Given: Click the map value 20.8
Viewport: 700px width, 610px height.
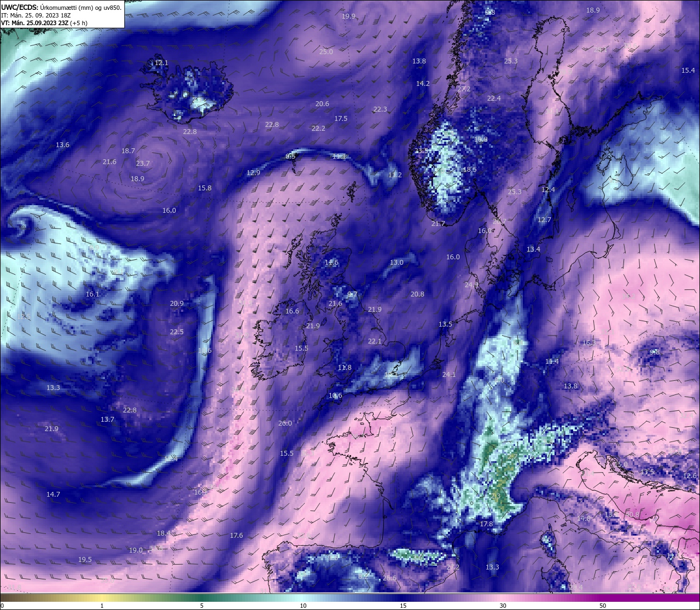Looking at the screenshot, I should pyautogui.click(x=417, y=294).
